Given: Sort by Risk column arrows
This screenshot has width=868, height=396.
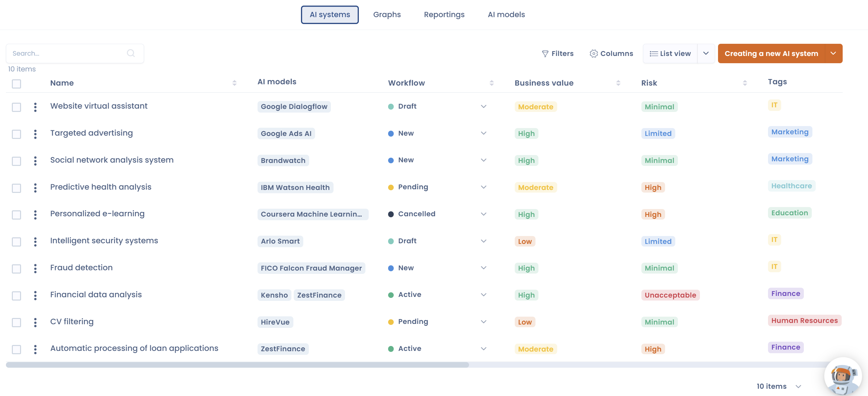Looking at the screenshot, I should pos(745,83).
